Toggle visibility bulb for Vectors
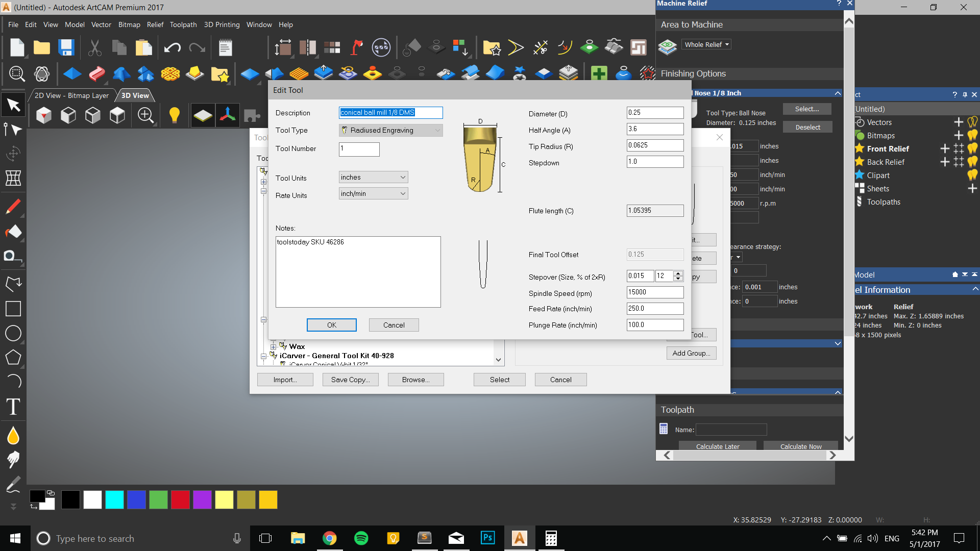Screen dimensions: 980x551 [972, 122]
